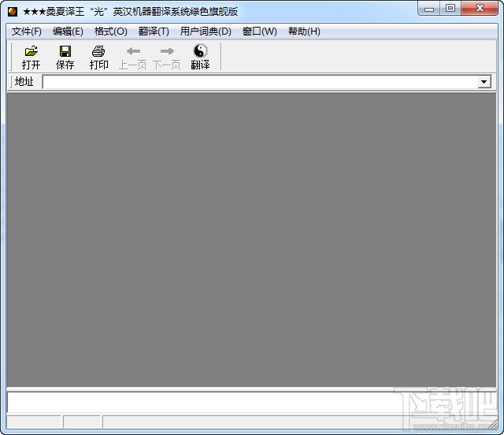504x435 pixels.
Task: Maximize the translation program window
Action: (450, 9)
